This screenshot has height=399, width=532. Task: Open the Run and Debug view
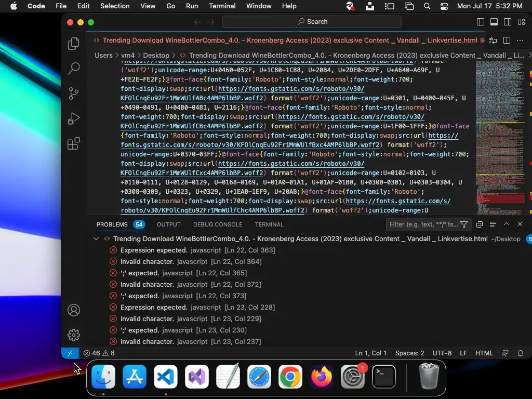[74, 118]
